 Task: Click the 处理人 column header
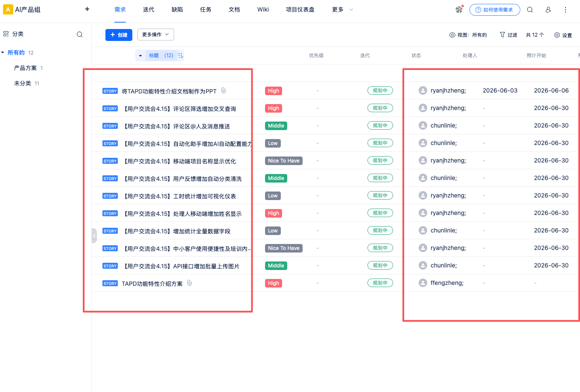click(470, 55)
